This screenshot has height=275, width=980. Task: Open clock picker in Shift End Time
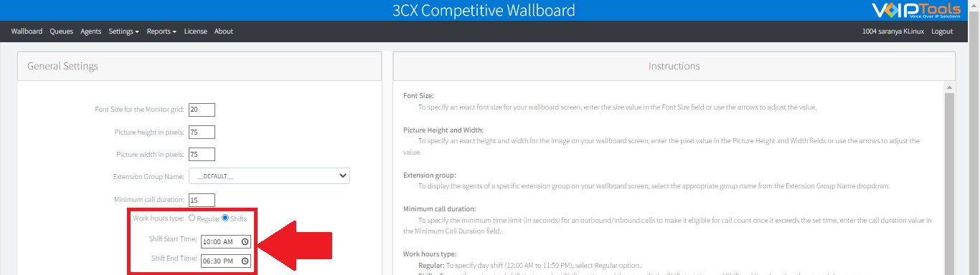[x=245, y=261]
